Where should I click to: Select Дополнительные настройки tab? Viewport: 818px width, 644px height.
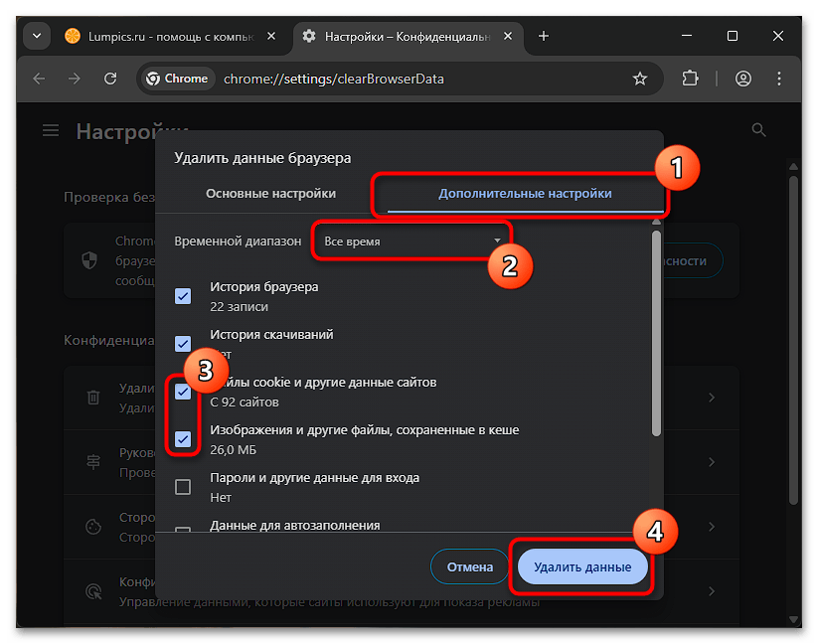(525, 194)
